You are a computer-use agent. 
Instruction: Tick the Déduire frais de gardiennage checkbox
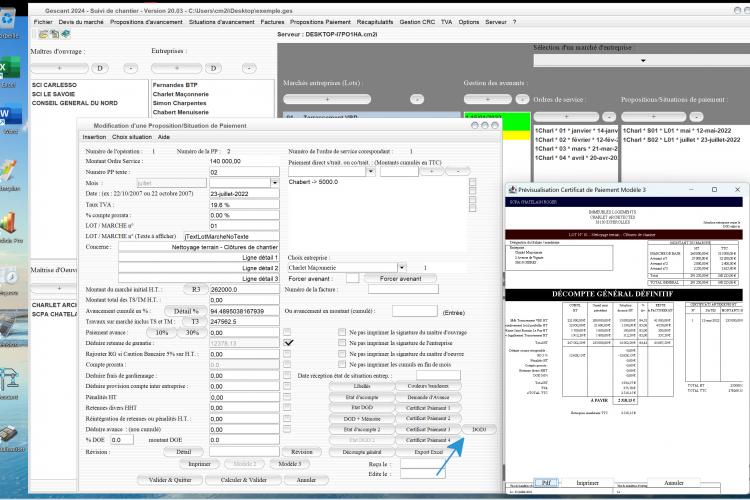[x=287, y=376]
